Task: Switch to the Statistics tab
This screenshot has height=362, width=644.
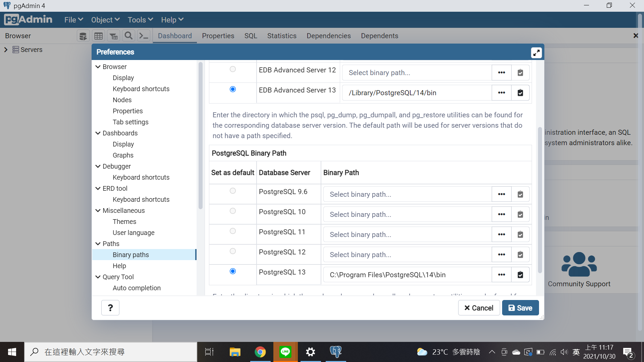Action: tap(282, 36)
